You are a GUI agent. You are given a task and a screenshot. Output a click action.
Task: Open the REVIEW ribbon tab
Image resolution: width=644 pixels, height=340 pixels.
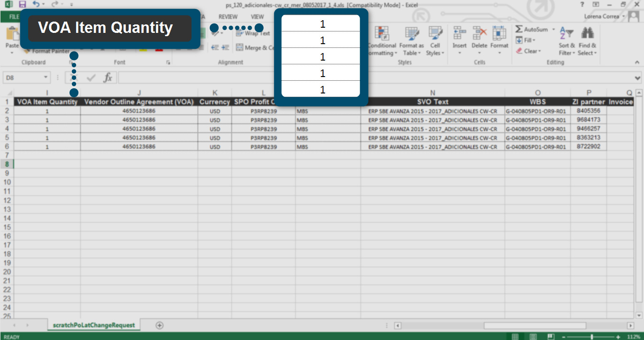click(228, 16)
